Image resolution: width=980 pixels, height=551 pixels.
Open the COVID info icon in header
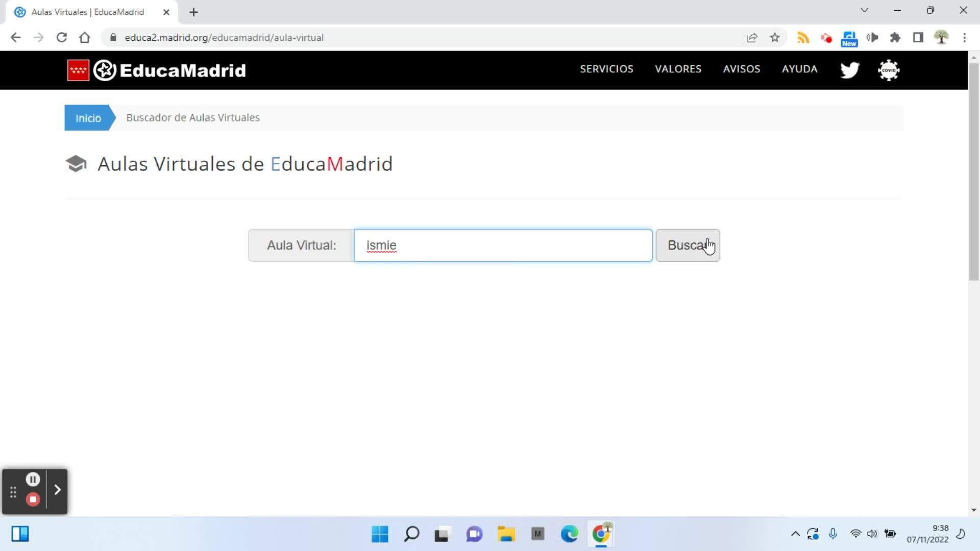(889, 70)
